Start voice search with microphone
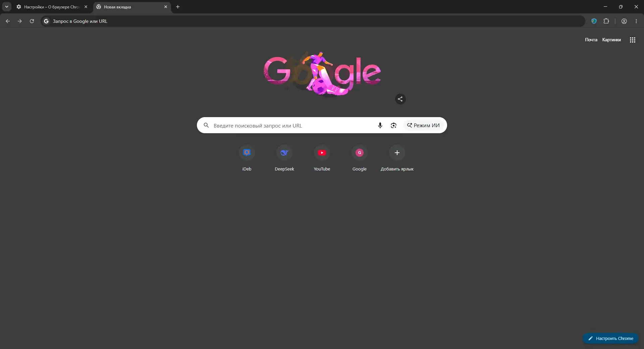The width and height of the screenshot is (644, 349). [x=380, y=125]
